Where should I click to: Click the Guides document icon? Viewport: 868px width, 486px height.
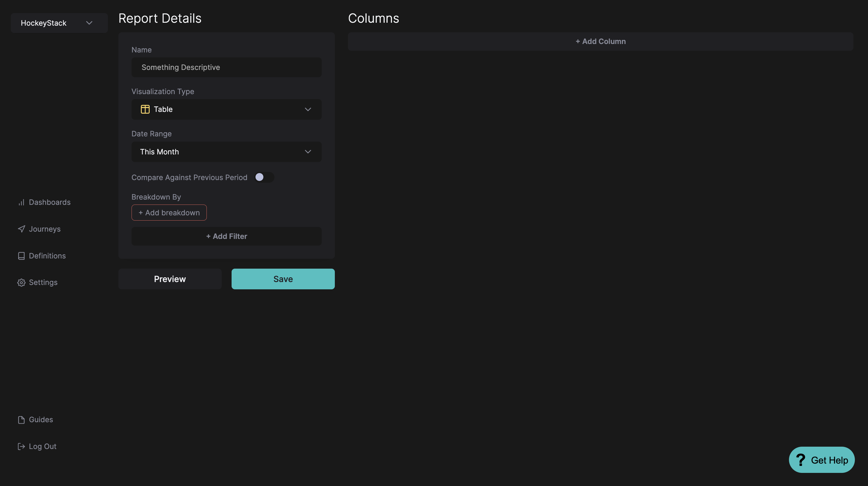coord(21,420)
